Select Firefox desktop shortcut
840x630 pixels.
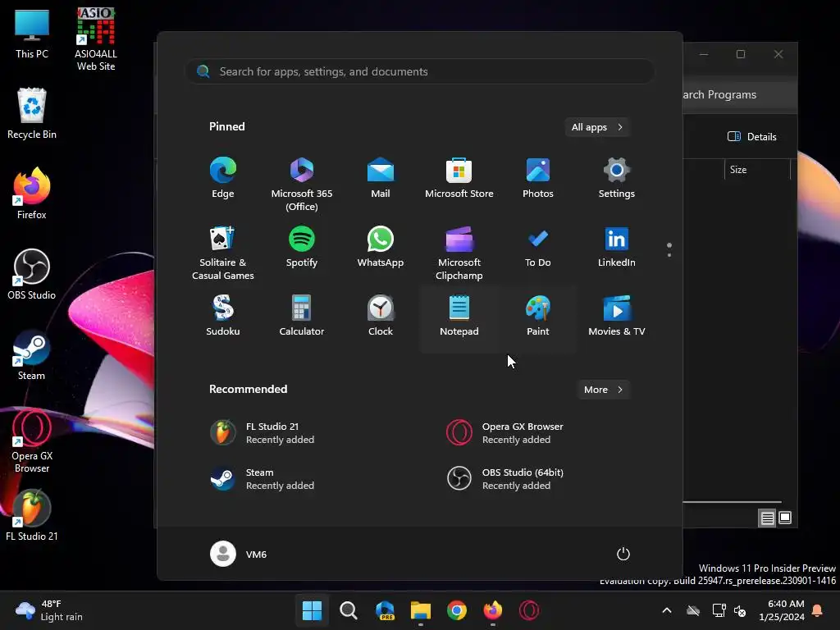coord(32,194)
